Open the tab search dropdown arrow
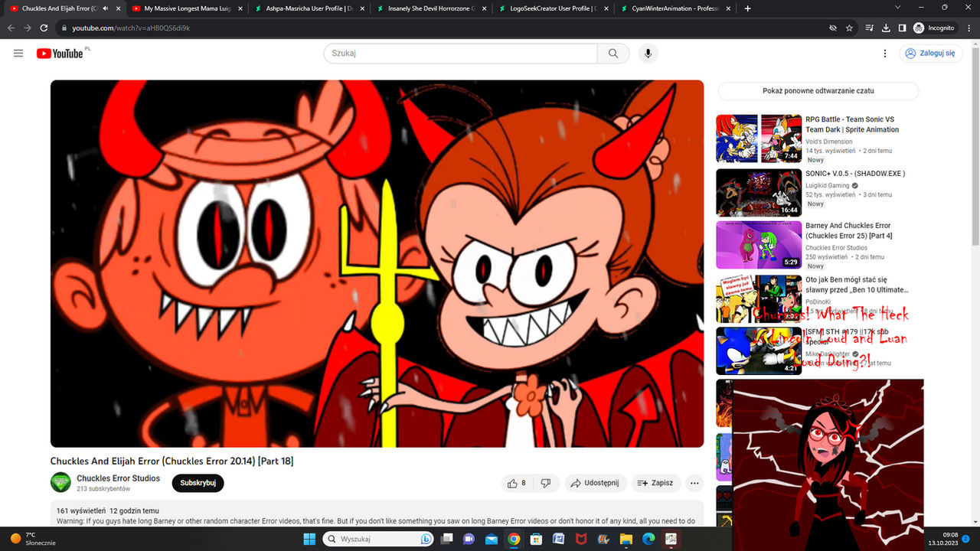Screen dimensions: 980x551 coord(898,8)
